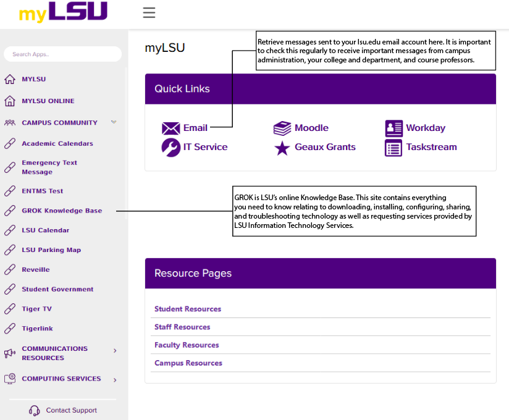
Task: Go to Staff Resources page
Action: (x=182, y=327)
